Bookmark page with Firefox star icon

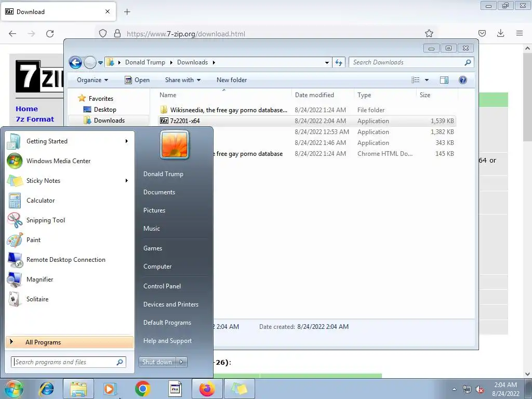(429, 33)
